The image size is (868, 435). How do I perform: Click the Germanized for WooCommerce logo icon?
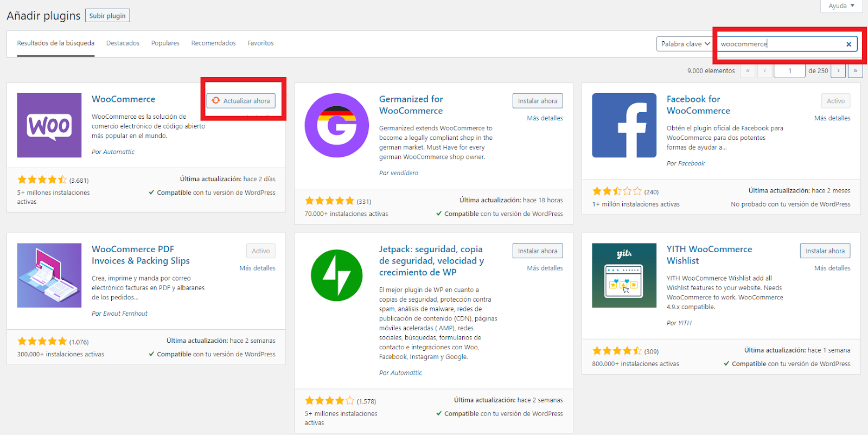pos(337,125)
